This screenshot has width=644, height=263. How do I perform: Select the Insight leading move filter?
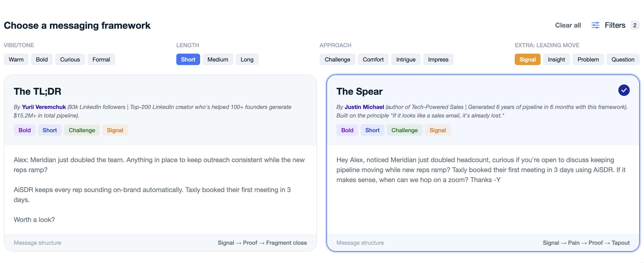click(x=556, y=59)
